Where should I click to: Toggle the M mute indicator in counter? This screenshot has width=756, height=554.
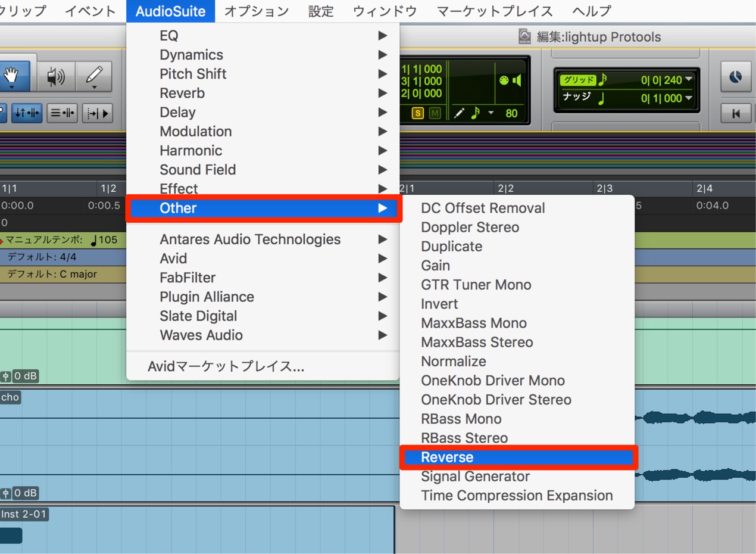click(x=435, y=113)
